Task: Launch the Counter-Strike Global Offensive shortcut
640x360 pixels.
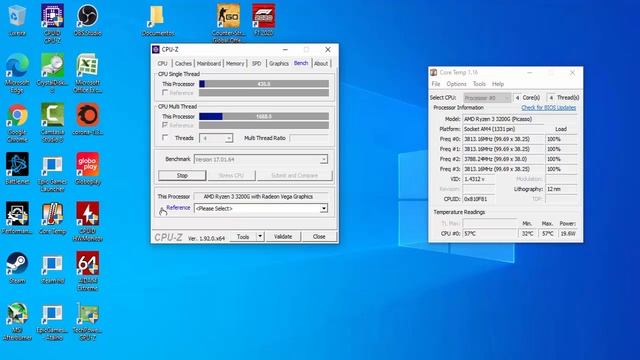Action: [x=228, y=23]
